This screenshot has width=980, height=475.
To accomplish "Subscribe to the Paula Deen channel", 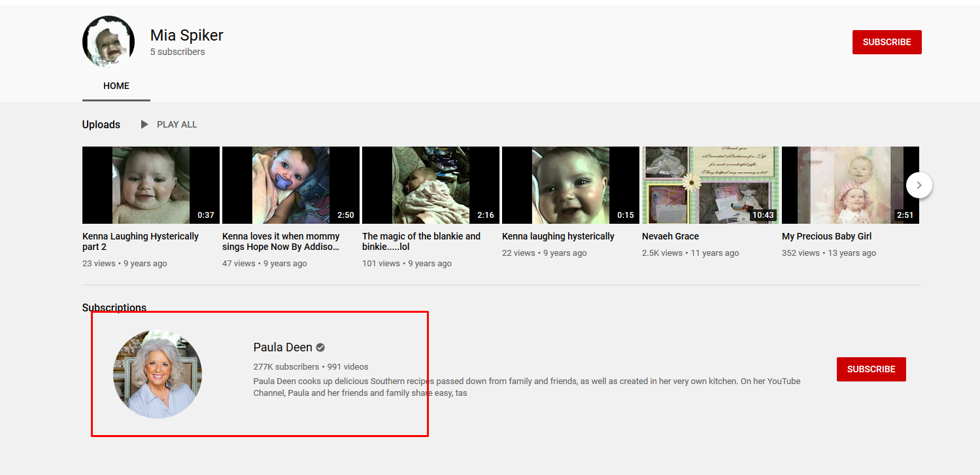I will (871, 369).
